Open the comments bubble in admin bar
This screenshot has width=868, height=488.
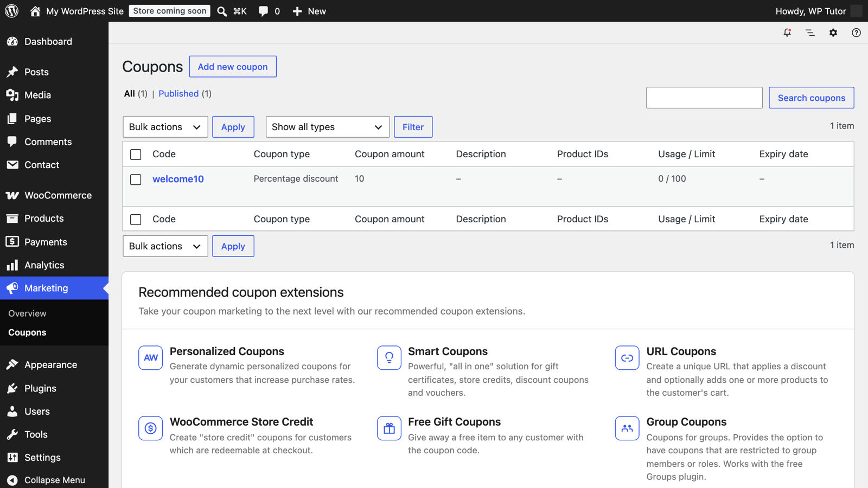point(263,11)
